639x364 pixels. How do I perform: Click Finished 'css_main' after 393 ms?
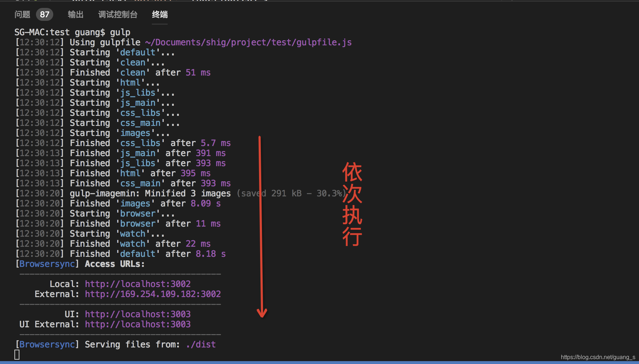(123, 183)
